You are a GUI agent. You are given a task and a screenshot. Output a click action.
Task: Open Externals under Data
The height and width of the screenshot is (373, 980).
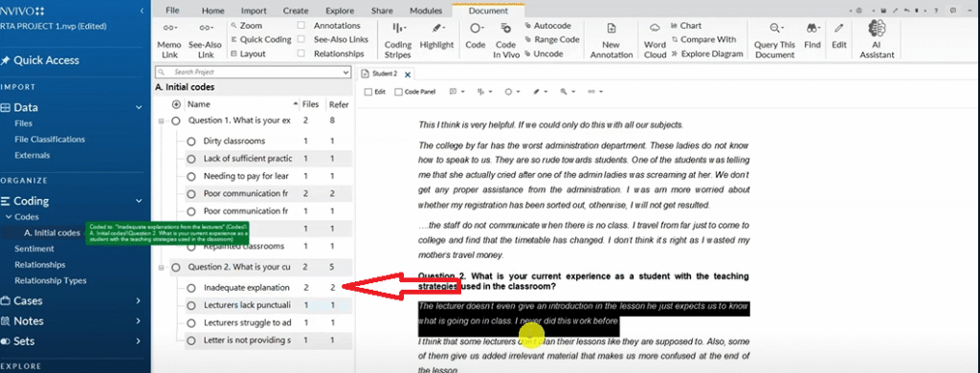[33, 155]
